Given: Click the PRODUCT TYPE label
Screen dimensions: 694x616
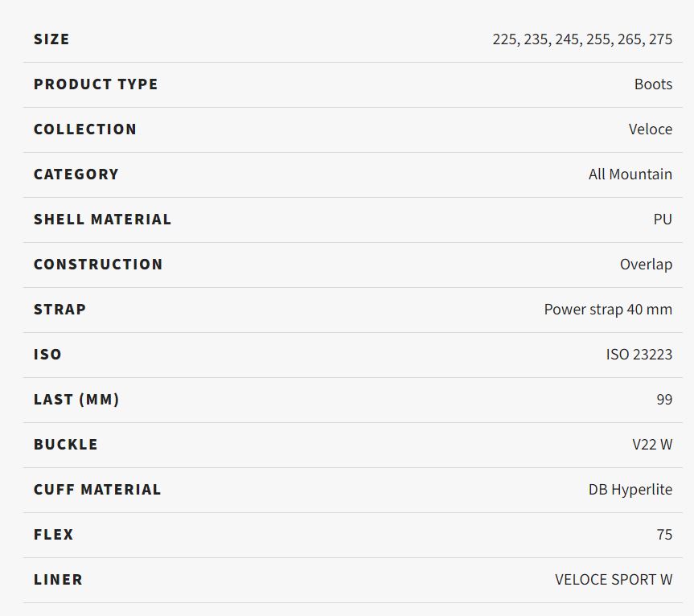Looking at the screenshot, I should click(96, 84).
